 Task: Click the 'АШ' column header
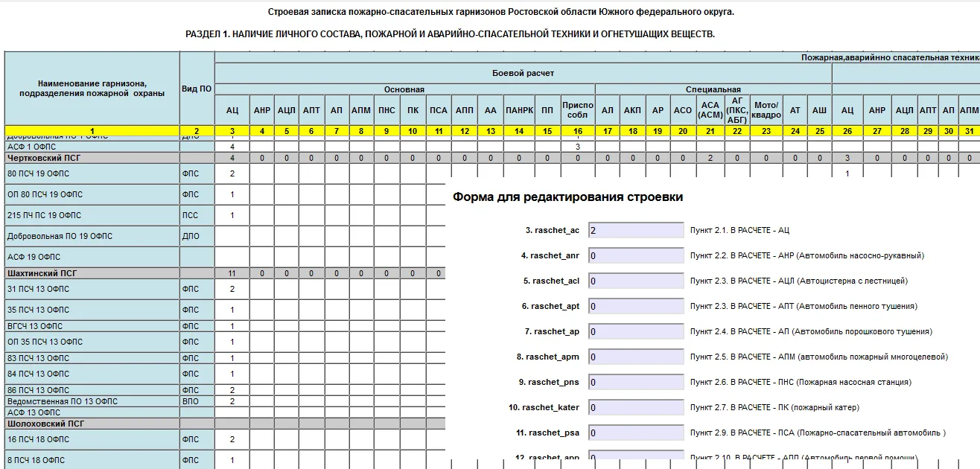tap(819, 110)
